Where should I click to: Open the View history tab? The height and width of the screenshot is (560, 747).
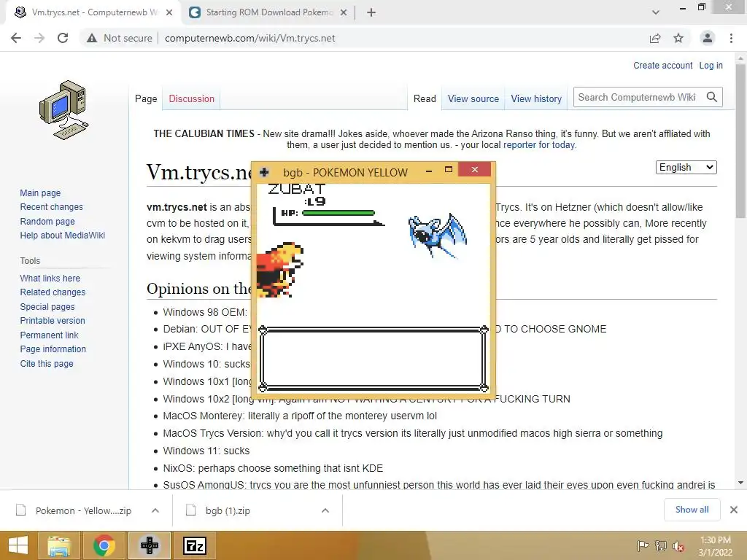click(536, 98)
